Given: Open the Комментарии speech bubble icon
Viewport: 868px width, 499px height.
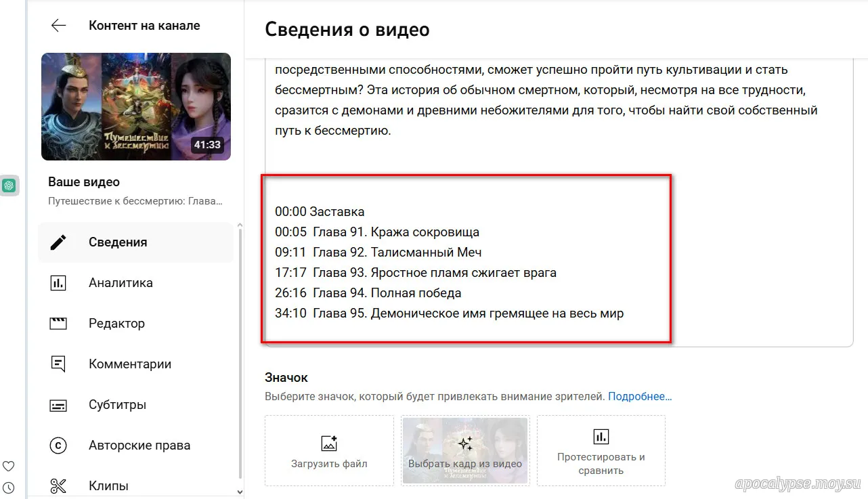Looking at the screenshot, I should tap(58, 364).
